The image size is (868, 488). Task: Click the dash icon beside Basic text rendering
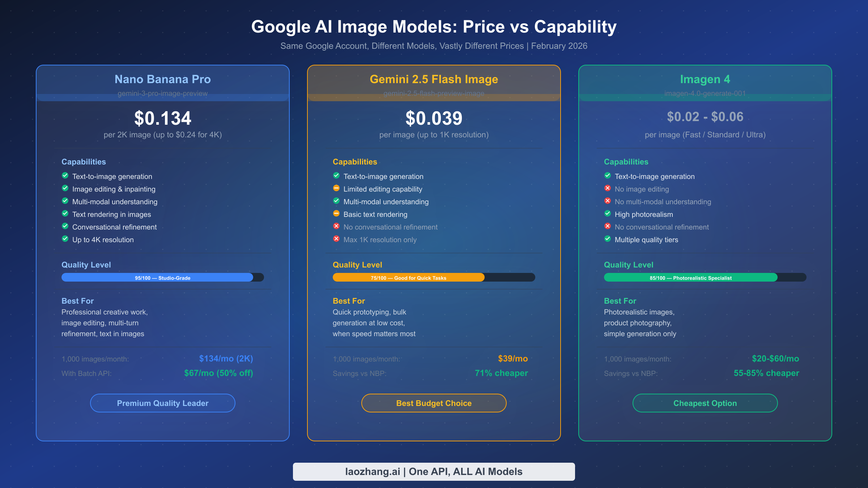click(x=336, y=214)
